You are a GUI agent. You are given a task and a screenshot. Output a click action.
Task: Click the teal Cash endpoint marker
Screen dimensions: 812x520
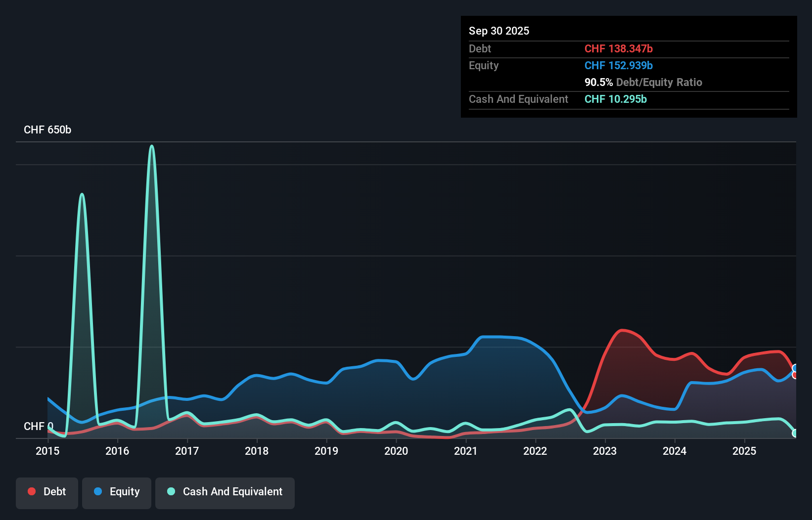[795, 433]
